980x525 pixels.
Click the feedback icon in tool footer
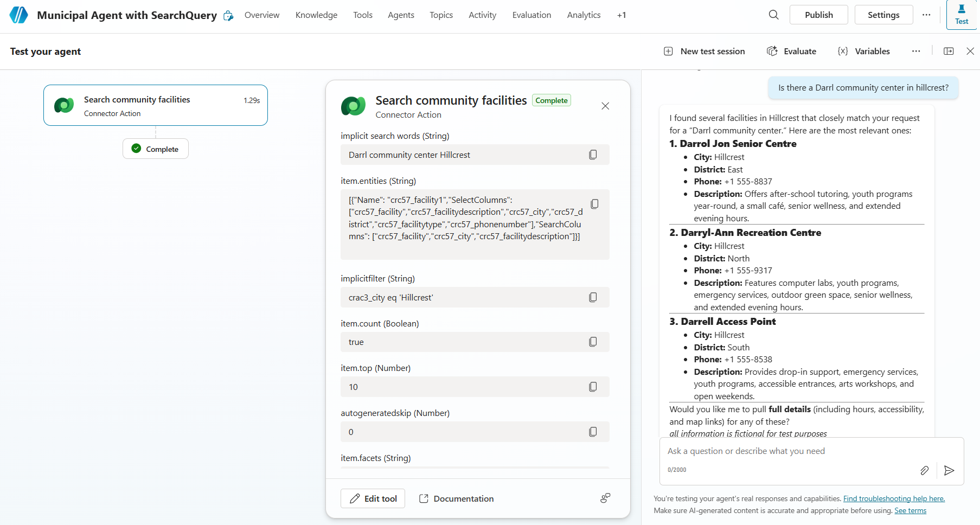click(605, 498)
